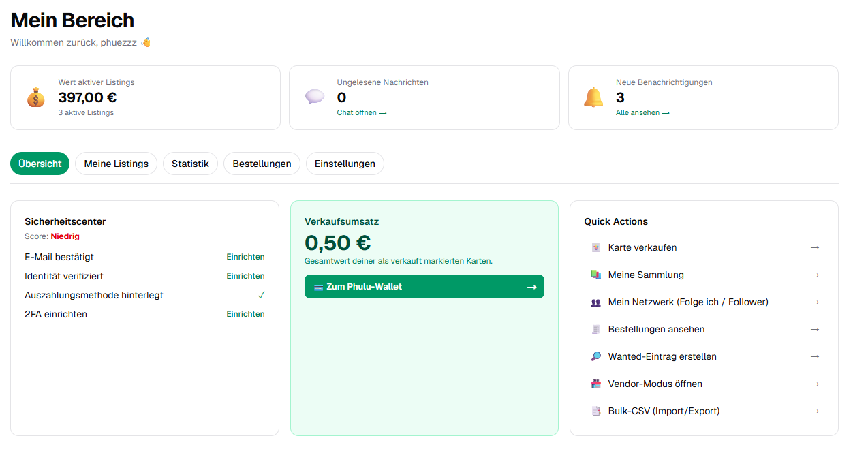Click the arrow next to Meine Sammlung
The height and width of the screenshot is (466, 868).
(815, 275)
